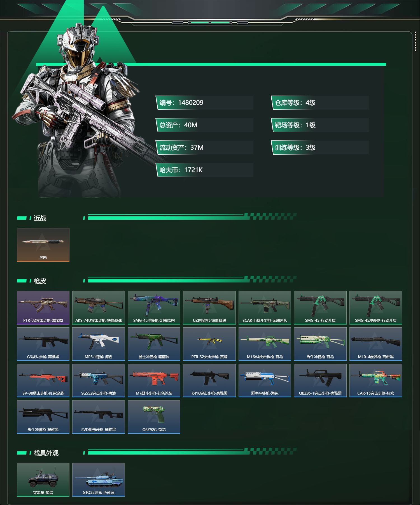The width and height of the screenshot is (420, 505).
Task: Open the PTR-32突击步枪-藏宝图 skin card
Action: click(43, 308)
